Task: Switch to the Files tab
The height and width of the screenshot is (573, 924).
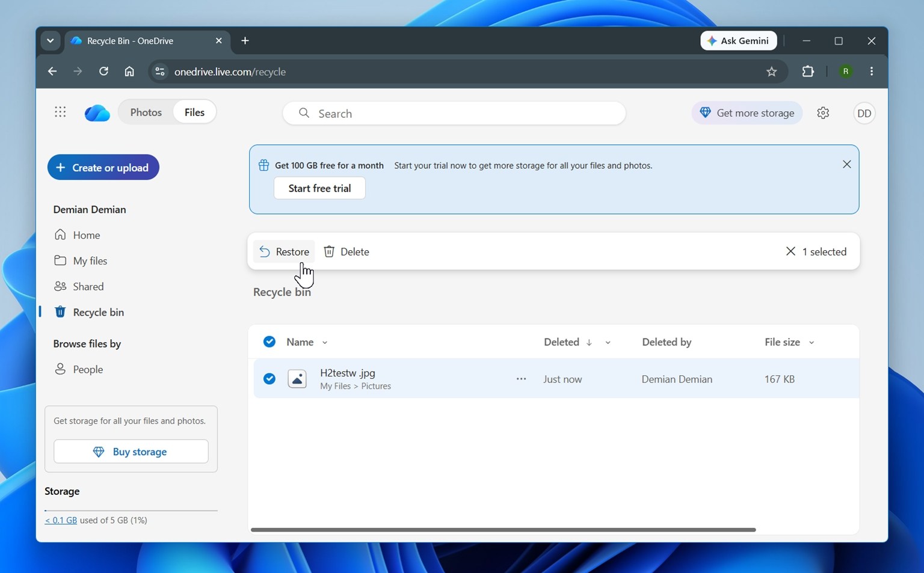Action: pyautogui.click(x=194, y=112)
